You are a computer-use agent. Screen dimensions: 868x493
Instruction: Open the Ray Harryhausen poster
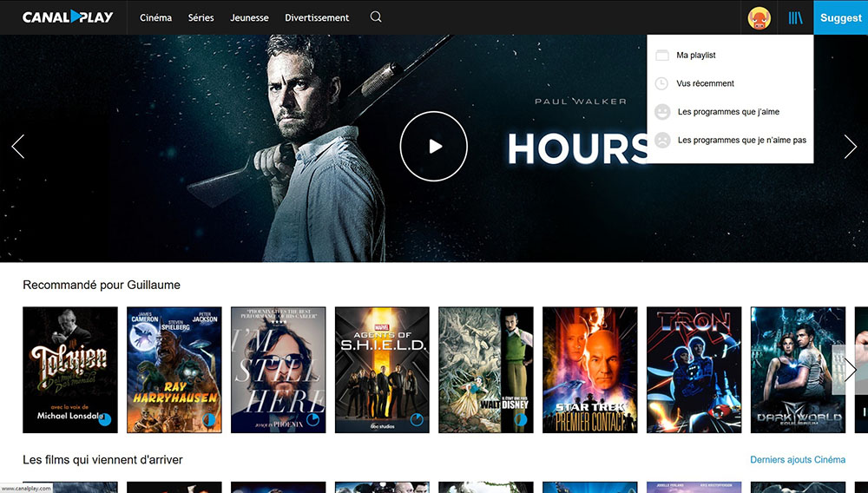(174, 370)
